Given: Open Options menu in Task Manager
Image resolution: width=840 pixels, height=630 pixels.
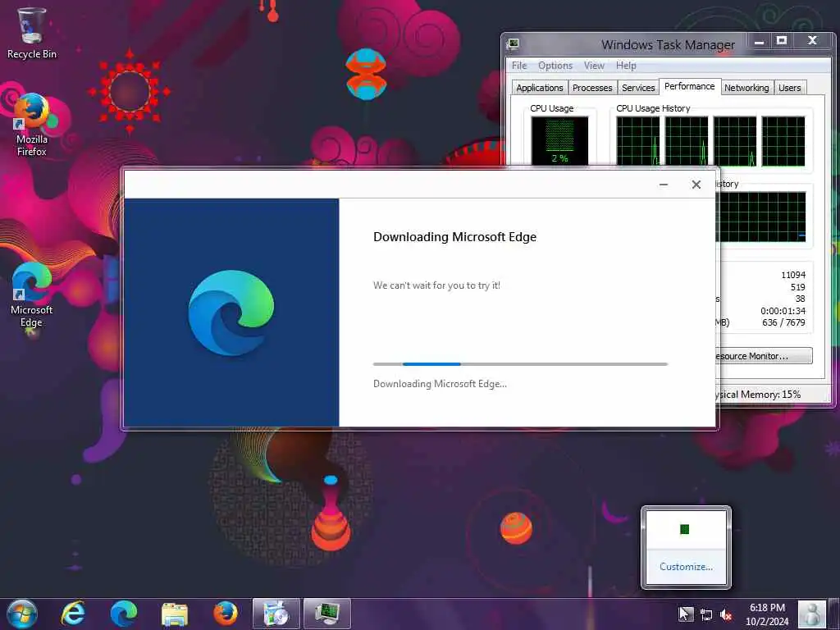Looking at the screenshot, I should click(x=555, y=66).
